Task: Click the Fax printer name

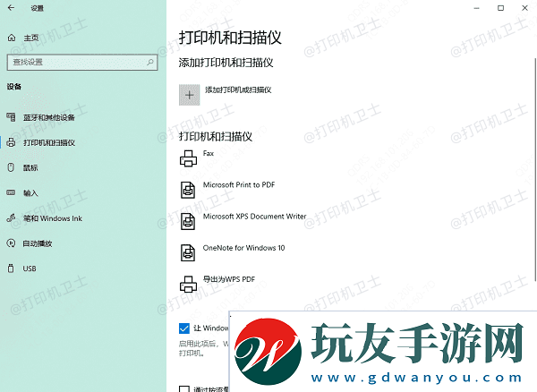Action: (209, 153)
